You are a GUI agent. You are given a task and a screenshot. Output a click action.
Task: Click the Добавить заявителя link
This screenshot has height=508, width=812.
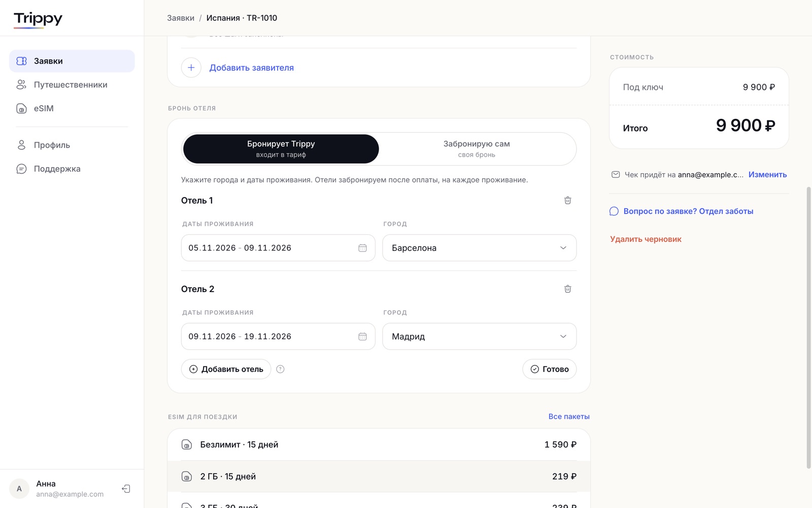[x=252, y=68]
